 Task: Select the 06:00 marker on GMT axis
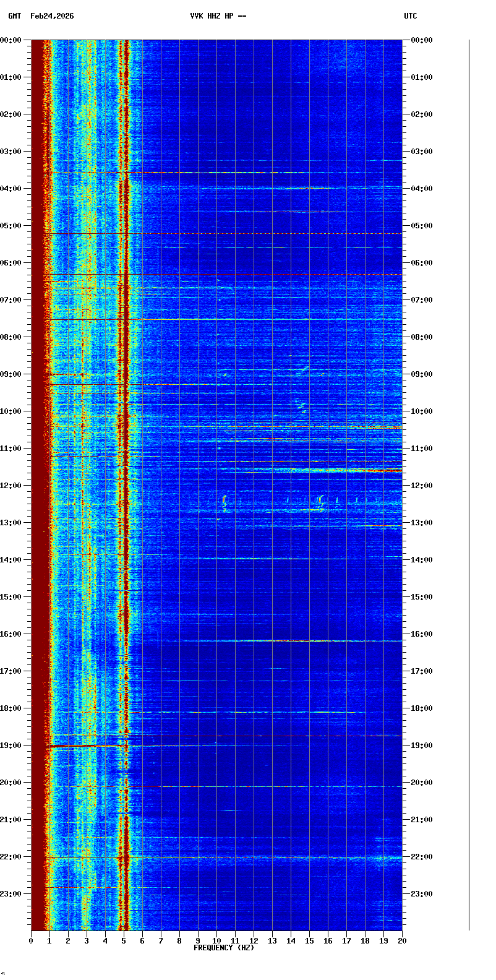pyautogui.click(x=11, y=263)
